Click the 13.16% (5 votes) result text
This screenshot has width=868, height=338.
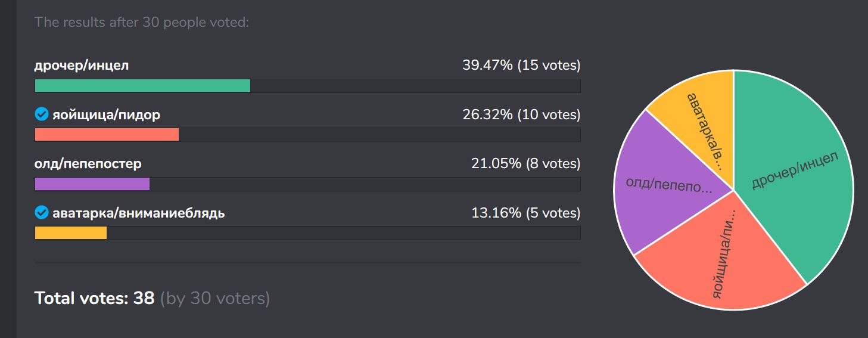pos(525,213)
